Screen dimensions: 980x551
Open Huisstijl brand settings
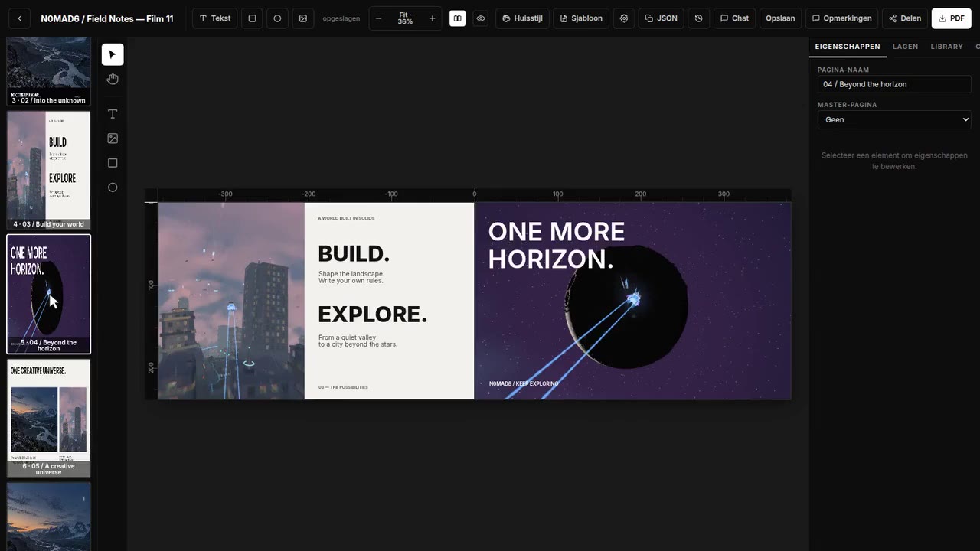point(522,18)
